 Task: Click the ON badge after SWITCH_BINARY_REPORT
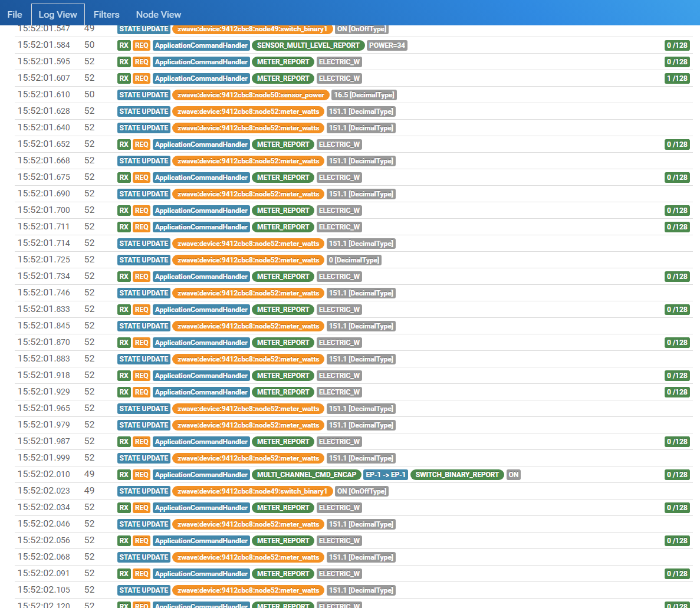pos(514,475)
